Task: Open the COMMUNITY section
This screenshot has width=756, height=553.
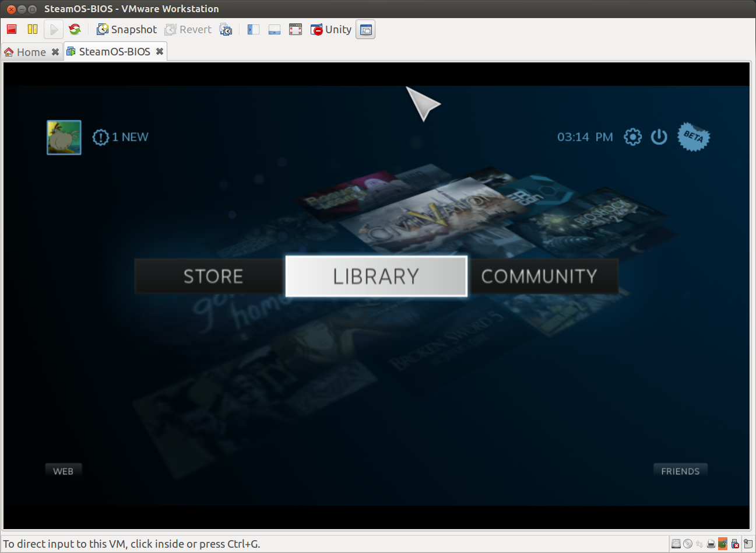Action: click(x=539, y=276)
